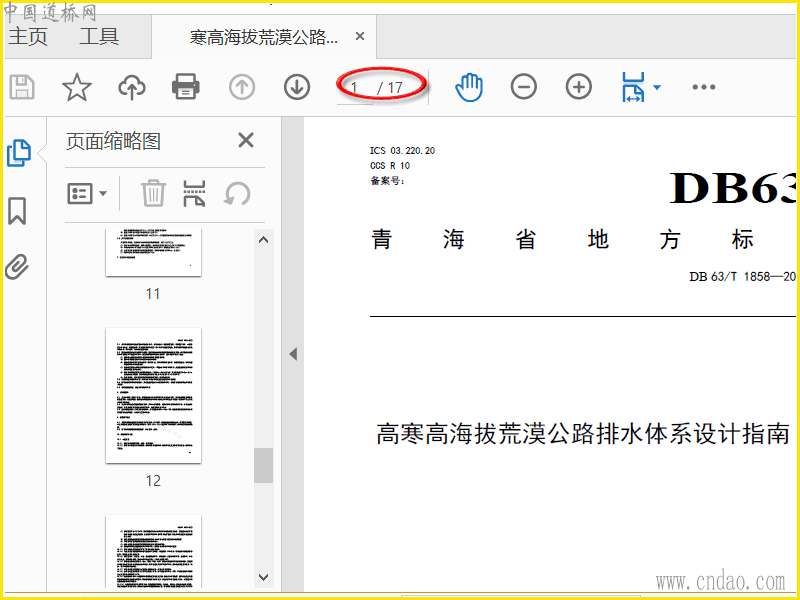Select the Hand pan tool
Screen dimensions: 800x600
point(469,87)
